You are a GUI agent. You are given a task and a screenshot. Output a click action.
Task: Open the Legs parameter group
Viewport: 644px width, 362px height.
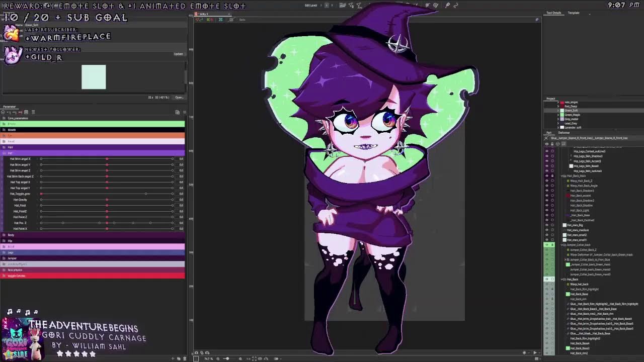(x=92, y=252)
